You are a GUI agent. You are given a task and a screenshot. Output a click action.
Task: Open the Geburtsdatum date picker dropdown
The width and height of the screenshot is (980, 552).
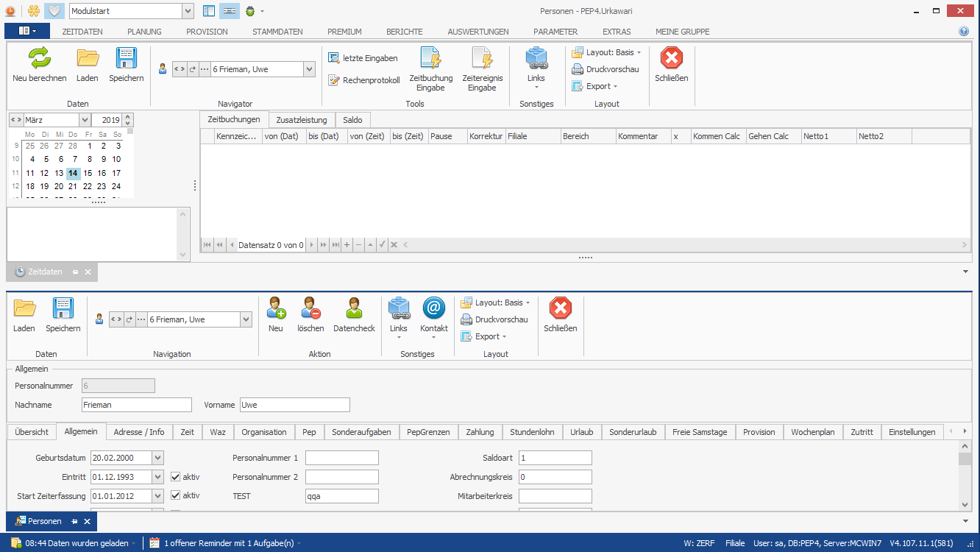click(157, 458)
